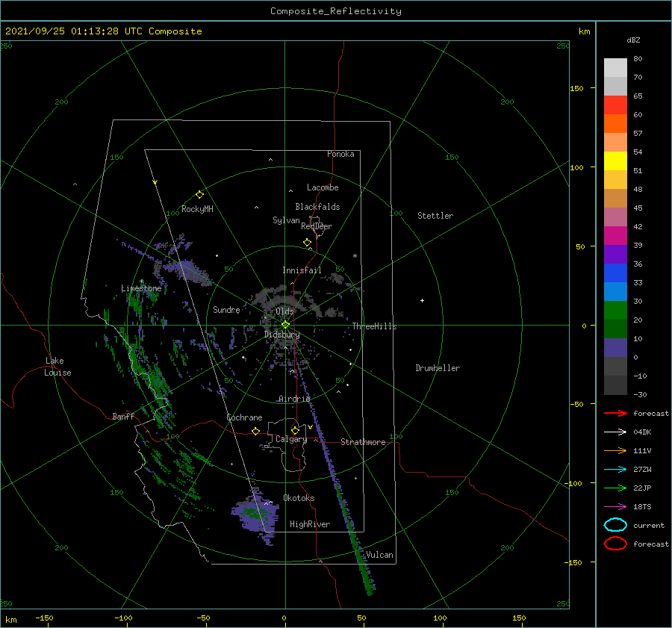Select the 80 dBZ color swatch
The image size is (672, 628).
point(615,68)
